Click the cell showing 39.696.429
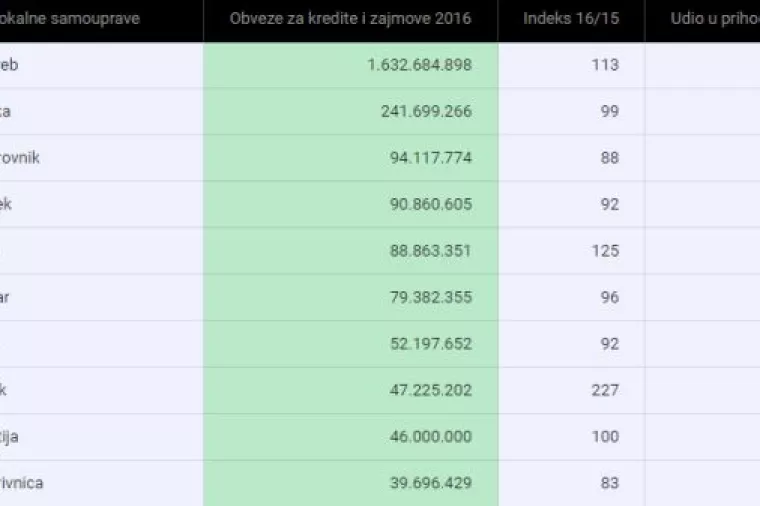 (430, 483)
